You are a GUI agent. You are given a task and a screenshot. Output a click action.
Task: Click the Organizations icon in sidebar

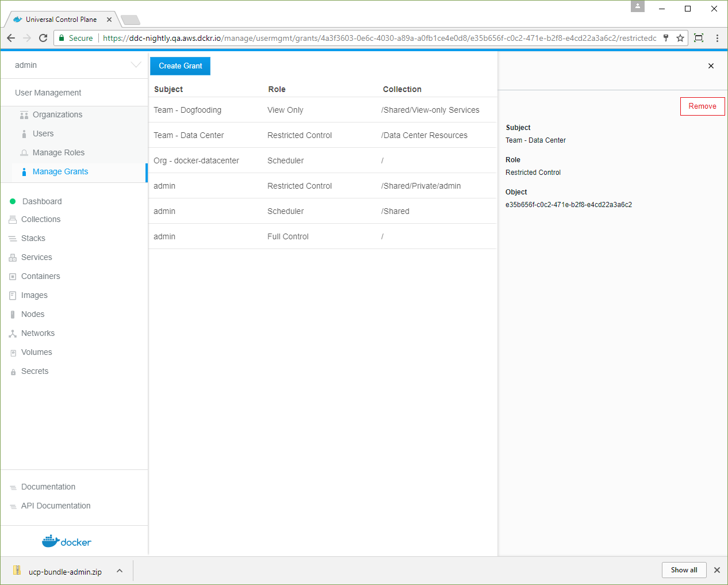(x=24, y=115)
